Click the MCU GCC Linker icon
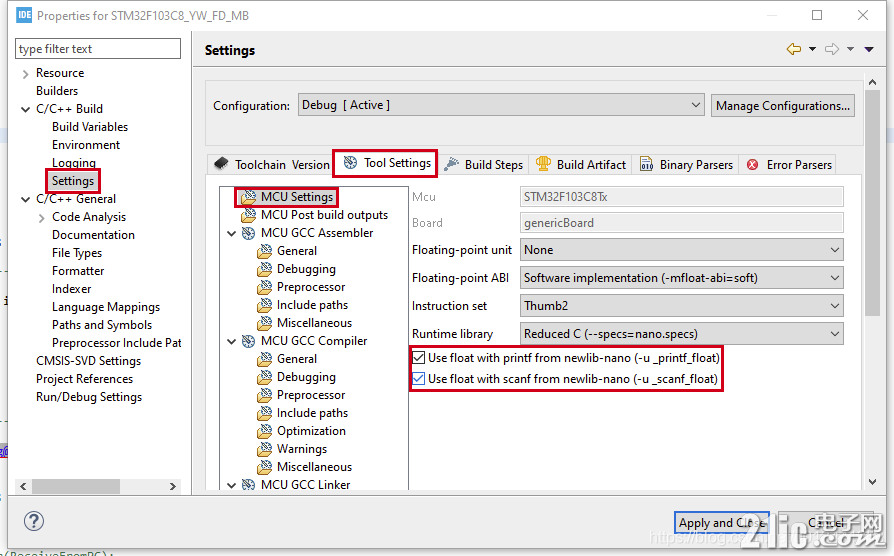Image resolution: width=894 pixels, height=556 pixels. [248, 485]
